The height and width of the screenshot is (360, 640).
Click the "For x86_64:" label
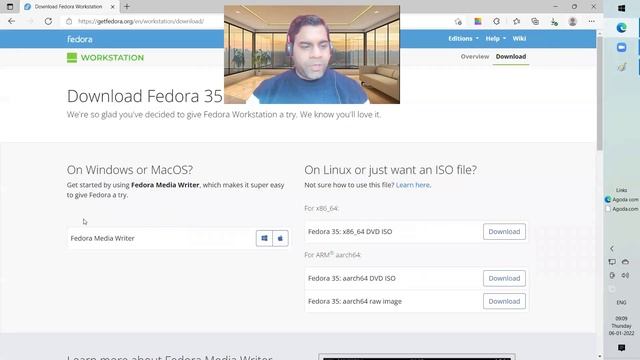point(322,208)
